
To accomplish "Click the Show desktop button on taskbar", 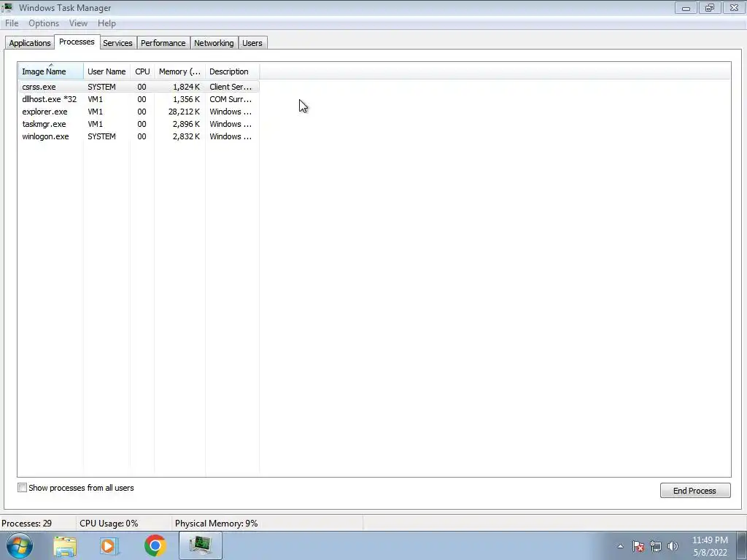I will click(742, 546).
